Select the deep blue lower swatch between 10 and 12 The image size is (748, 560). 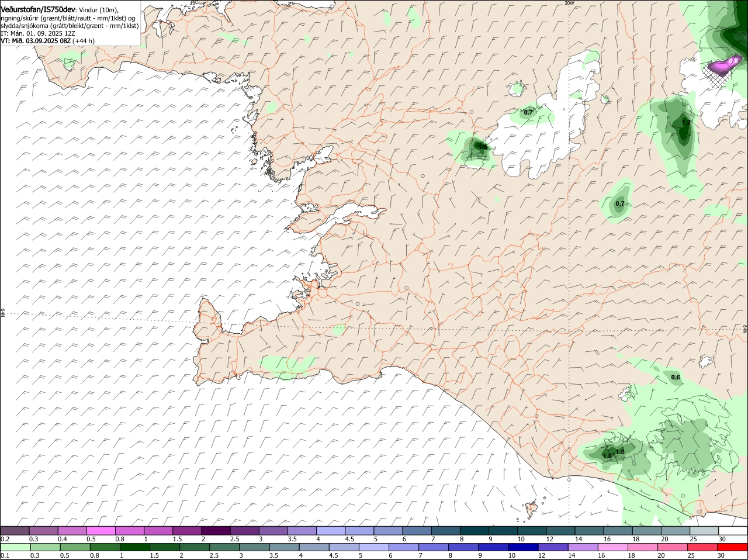522,547
